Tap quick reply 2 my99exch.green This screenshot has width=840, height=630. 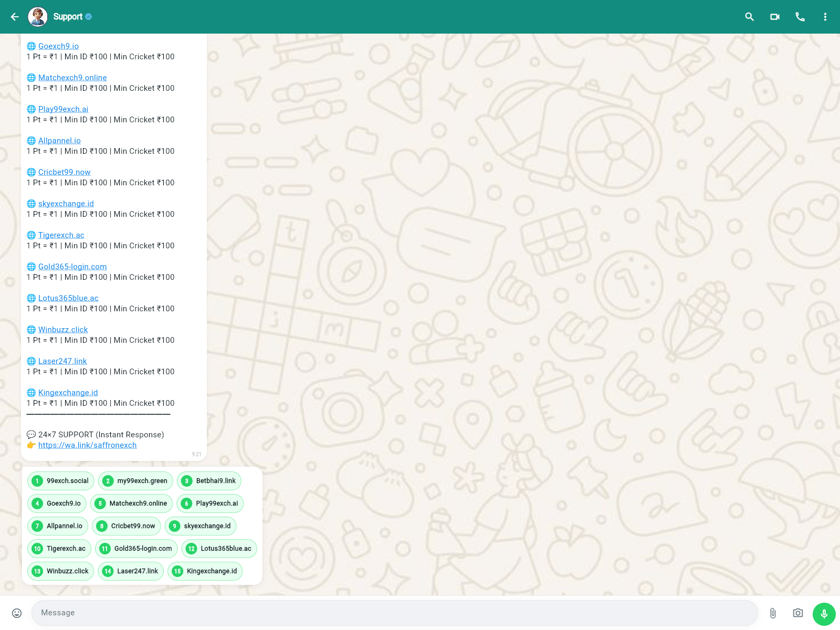135,481
